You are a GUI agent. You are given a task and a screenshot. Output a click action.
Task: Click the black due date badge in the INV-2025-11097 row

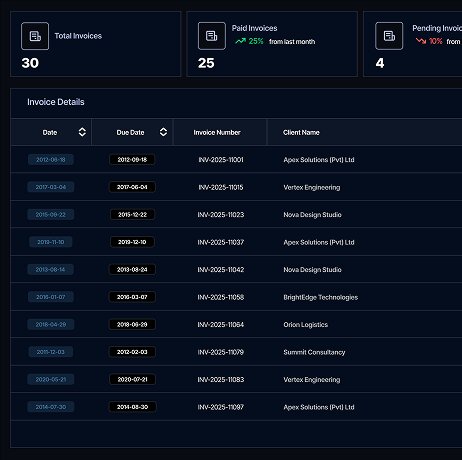point(132,407)
